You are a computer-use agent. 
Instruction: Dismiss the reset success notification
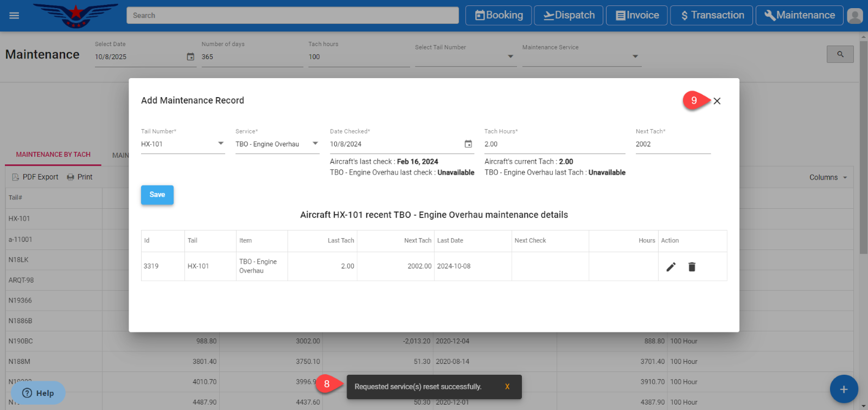[507, 387]
